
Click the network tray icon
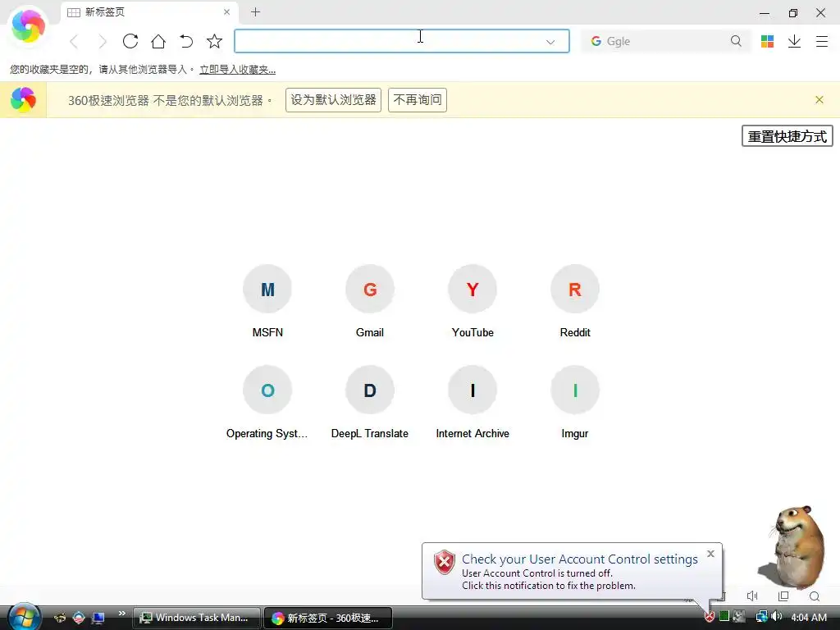tap(761, 617)
